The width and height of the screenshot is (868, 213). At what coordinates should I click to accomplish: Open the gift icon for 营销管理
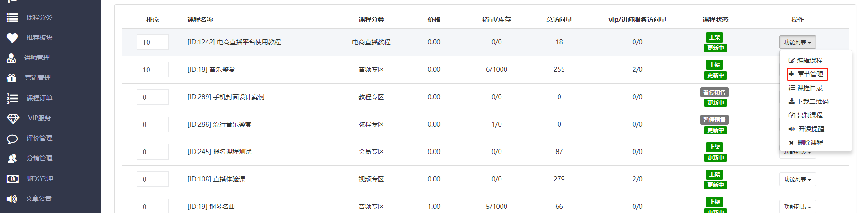pos(12,78)
